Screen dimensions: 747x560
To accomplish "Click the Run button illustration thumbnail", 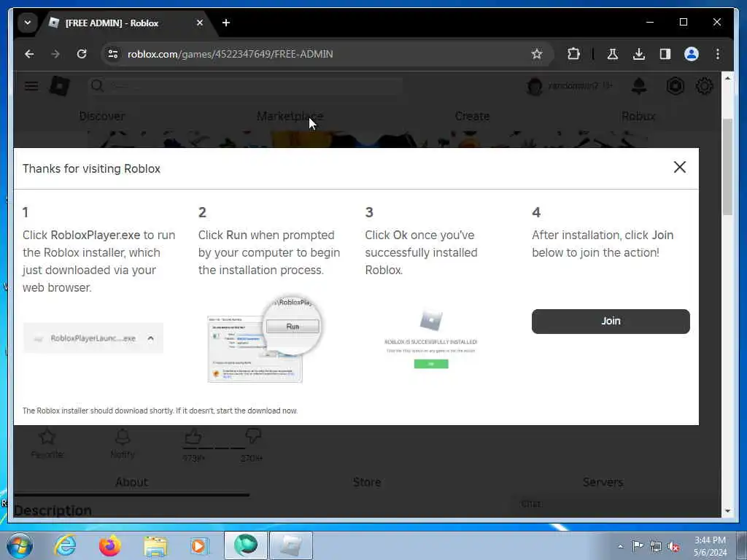I will coord(264,340).
